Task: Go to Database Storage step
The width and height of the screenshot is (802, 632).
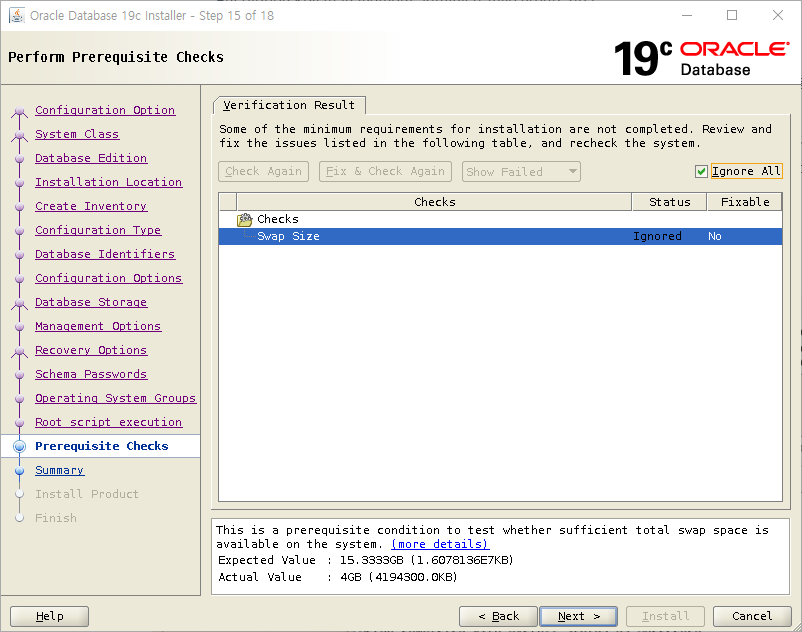Action: (x=91, y=302)
